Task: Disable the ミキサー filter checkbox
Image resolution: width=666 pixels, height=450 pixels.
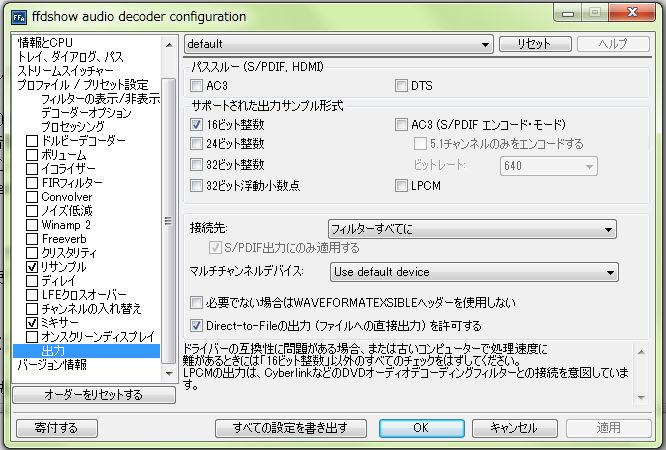Action: 32,323
